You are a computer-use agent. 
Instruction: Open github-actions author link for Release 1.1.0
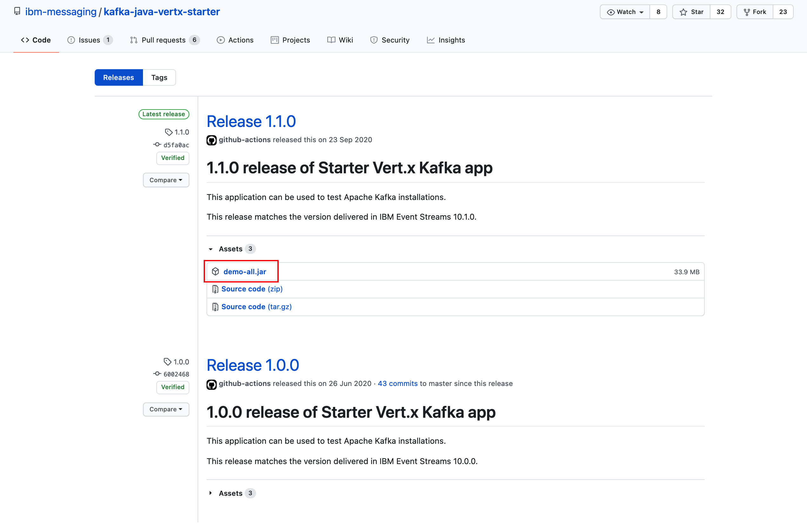click(244, 140)
